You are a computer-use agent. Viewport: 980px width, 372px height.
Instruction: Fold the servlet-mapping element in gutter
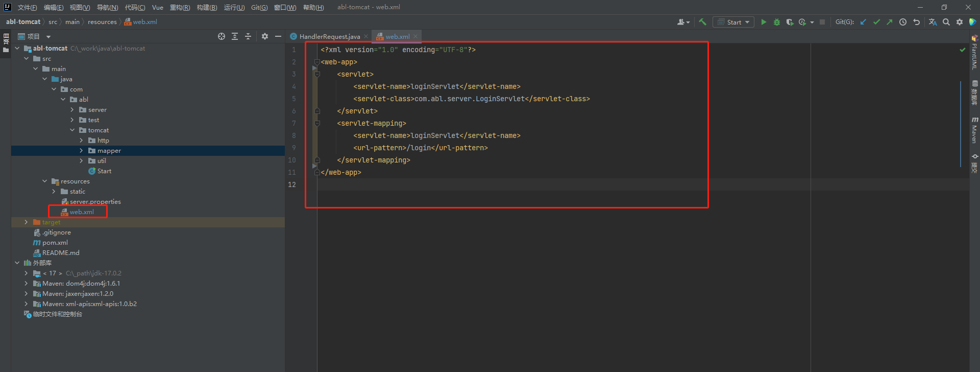[x=317, y=123]
